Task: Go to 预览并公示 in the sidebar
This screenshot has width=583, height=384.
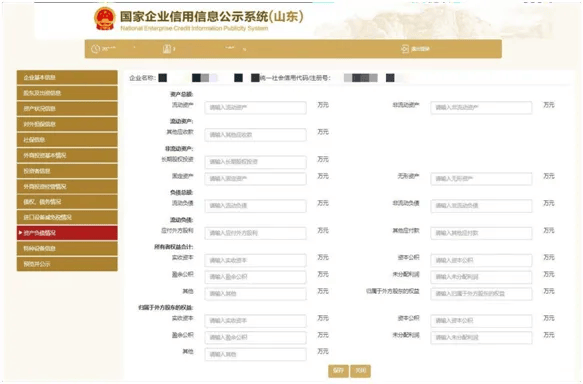Action: (x=67, y=264)
